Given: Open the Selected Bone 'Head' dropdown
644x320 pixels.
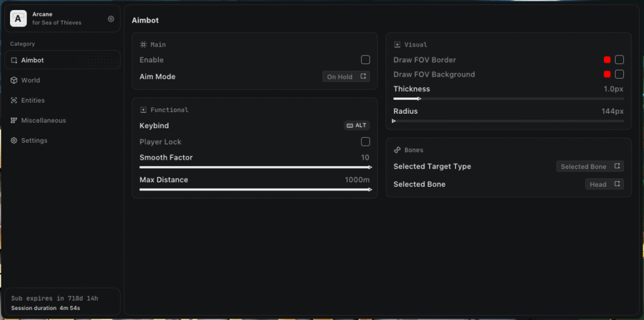Looking at the screenshot, I should tap(604, 184).
